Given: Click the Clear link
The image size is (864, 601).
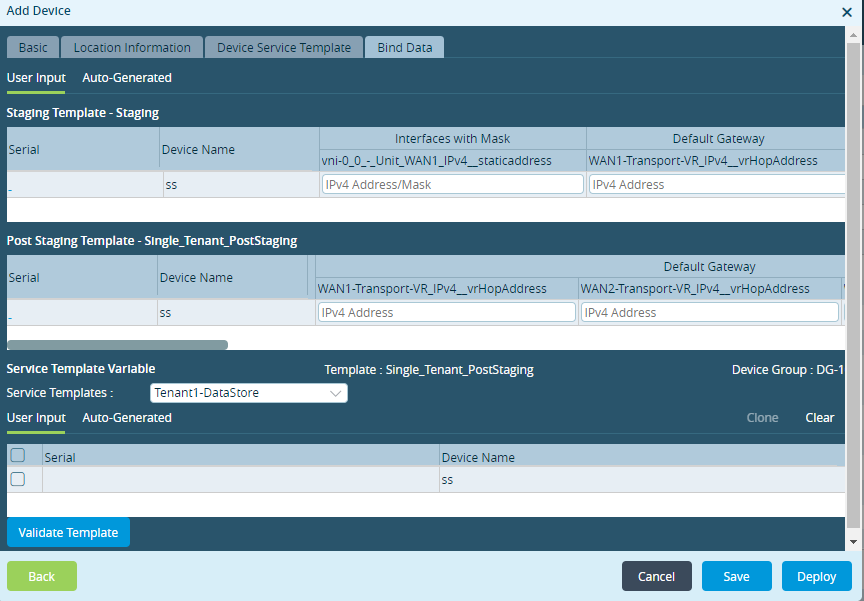Looking at the screenshot, I should click(x=819, y=418).
